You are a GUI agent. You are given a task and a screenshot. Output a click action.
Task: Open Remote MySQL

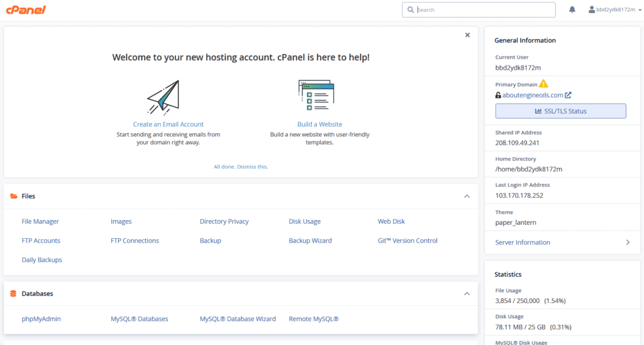tap(313, 319)
